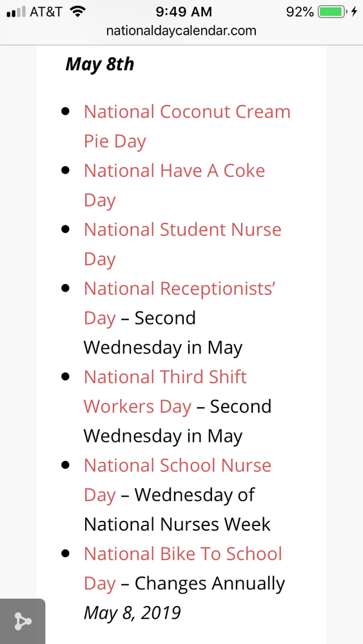Tap the AT&T carrier label
This screenshot has height=644, width=363.
pyautogui.click(x=46, y=12)
